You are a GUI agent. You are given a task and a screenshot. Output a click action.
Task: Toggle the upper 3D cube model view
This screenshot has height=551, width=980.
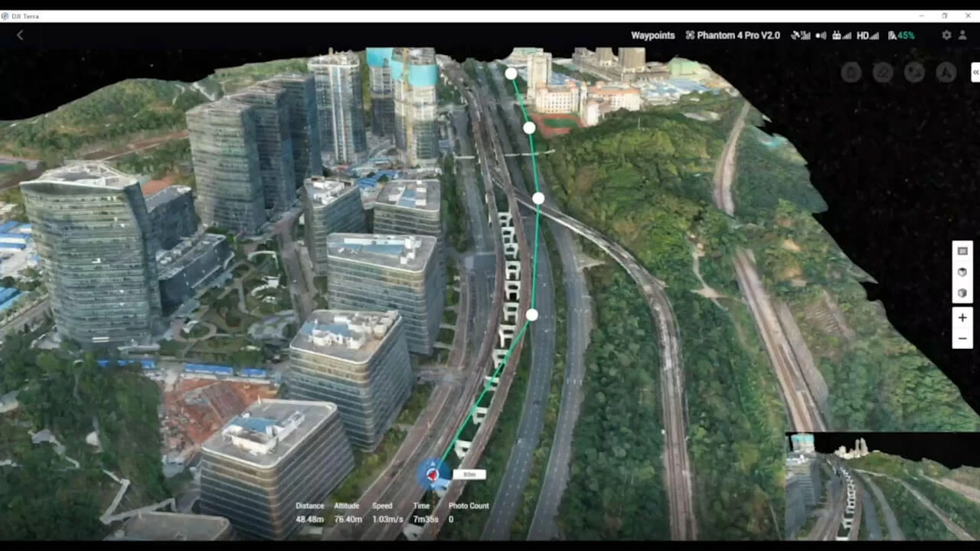pyautogui.click(x=962, y=272)
